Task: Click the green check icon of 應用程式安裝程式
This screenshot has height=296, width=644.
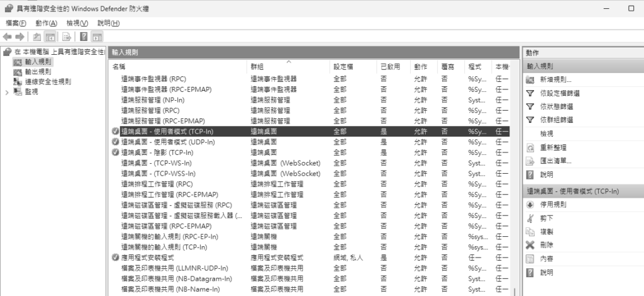Action: 116,258
